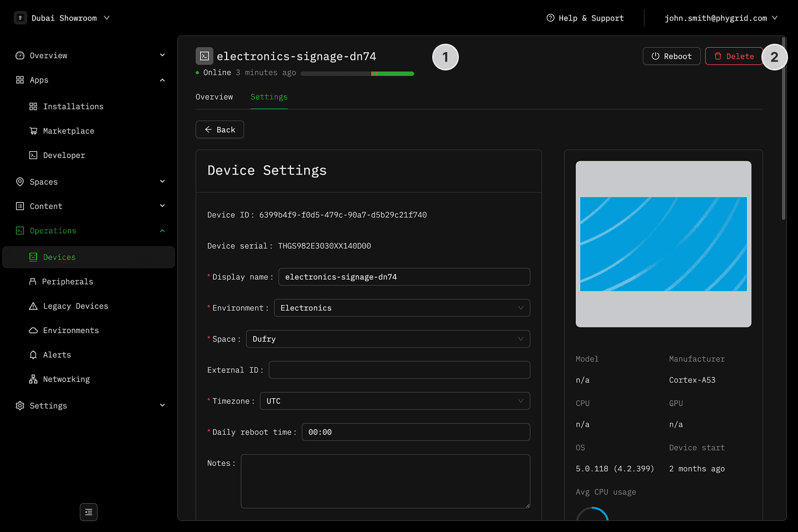Screen dimensions: 798x532
Task: Select the device Settings tab
Action: click(x=269, y=97)
